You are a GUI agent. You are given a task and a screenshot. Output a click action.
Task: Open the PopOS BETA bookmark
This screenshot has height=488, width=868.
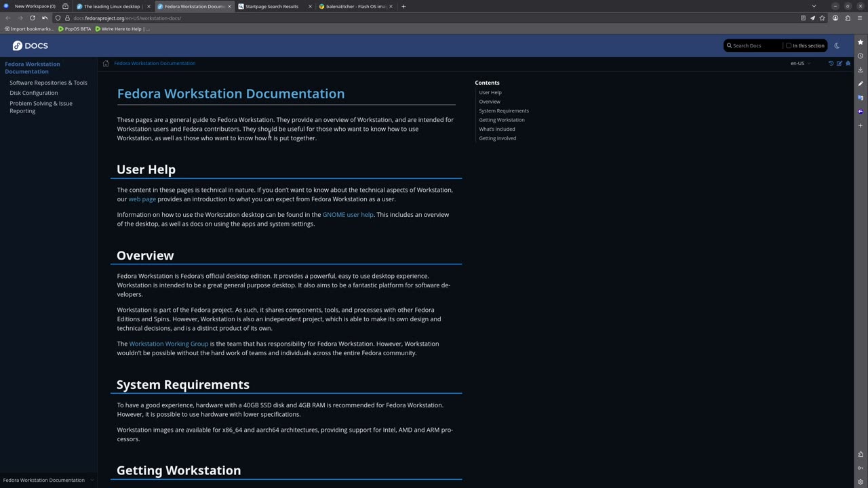[x=75, y=29]
